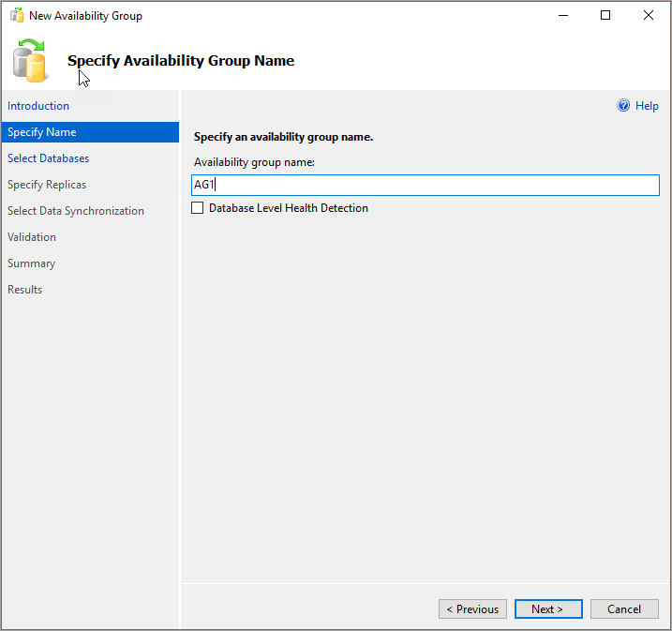Close the New Availability Group window
The width and height of the screenshot is (672, 631).
click(649, 15)
